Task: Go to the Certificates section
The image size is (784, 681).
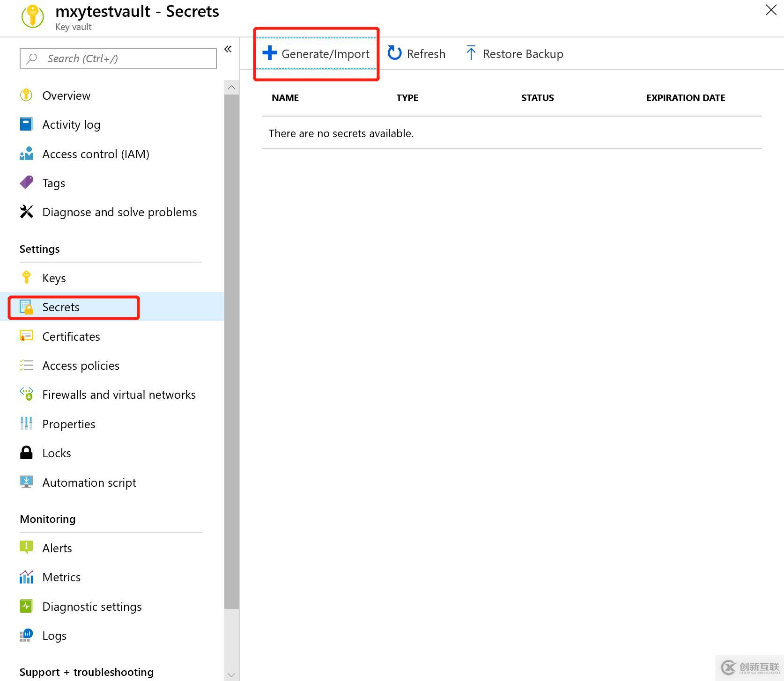Action: point(71,337)
